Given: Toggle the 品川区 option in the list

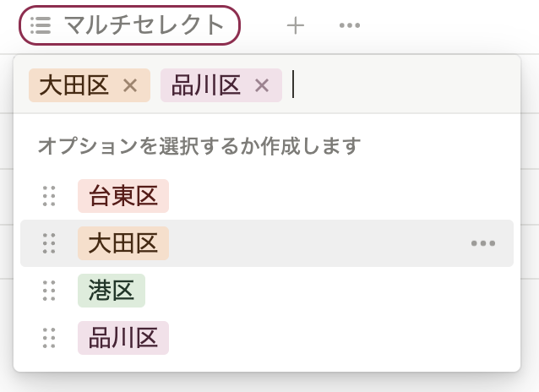Looking at the screenshot, I should 123,338.
